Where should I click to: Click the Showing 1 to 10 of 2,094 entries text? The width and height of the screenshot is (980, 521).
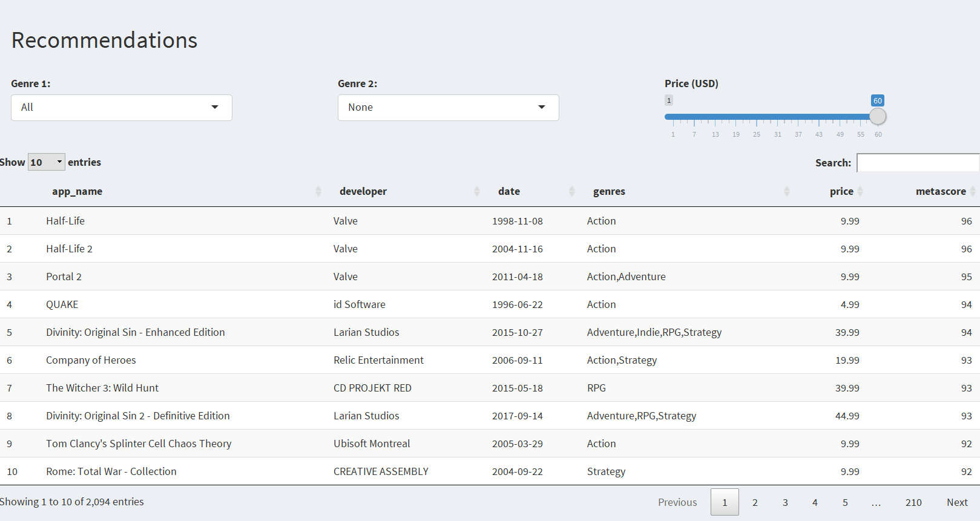71,502
